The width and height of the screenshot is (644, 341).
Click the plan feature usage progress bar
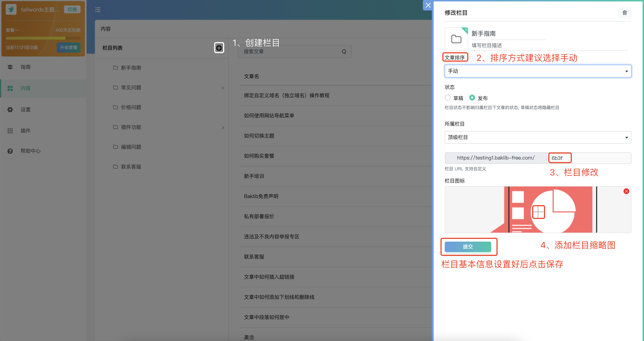[43, 38]
